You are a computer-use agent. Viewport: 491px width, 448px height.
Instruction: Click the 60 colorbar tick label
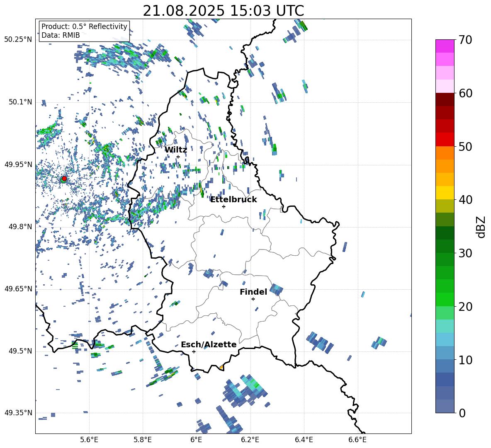pos(465,93)
